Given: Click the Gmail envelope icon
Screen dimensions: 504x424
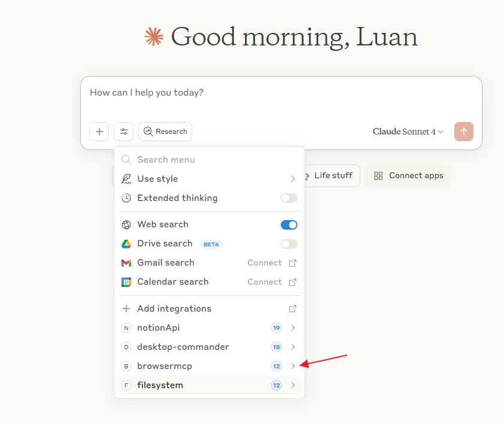Looking at the screenshot, I should click(x=126, y=263).
